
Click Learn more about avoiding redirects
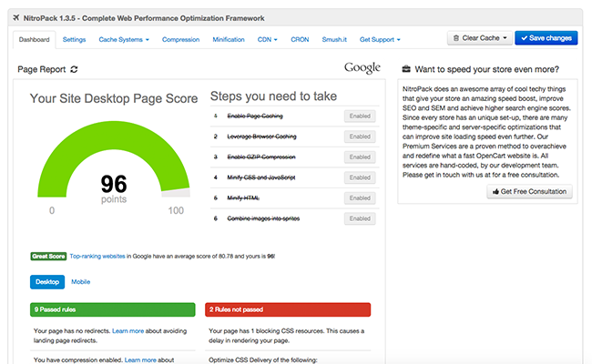[128, 331]
